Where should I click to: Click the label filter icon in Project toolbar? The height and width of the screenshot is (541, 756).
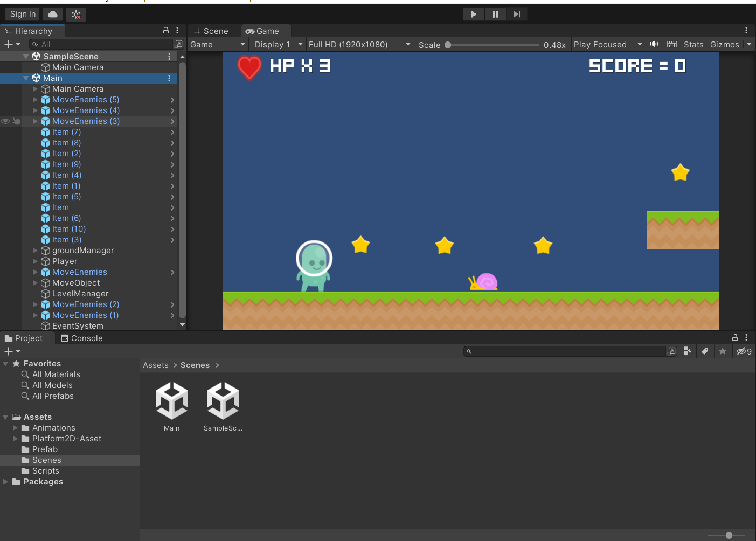[x=705, y=351]
